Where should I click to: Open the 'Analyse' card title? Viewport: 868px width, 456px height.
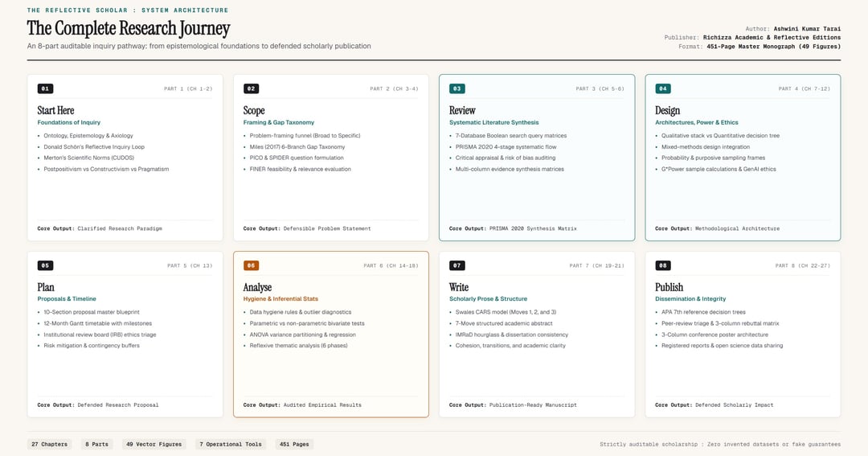257,287
